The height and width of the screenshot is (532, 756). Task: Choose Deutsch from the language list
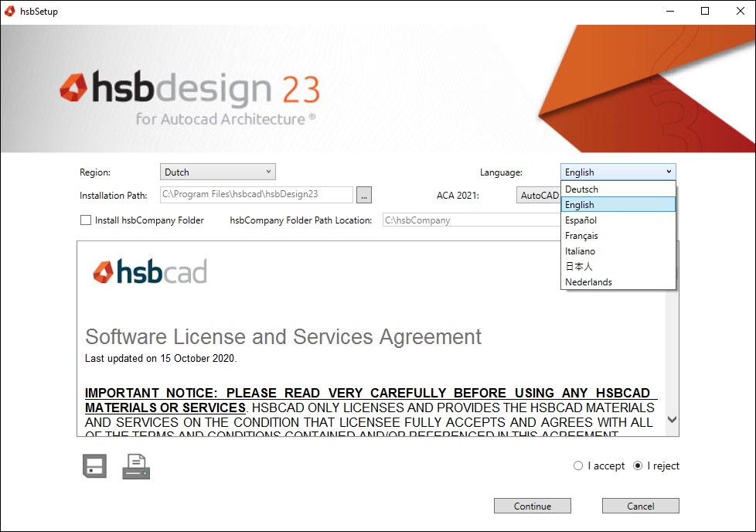(x=618, y=189)
